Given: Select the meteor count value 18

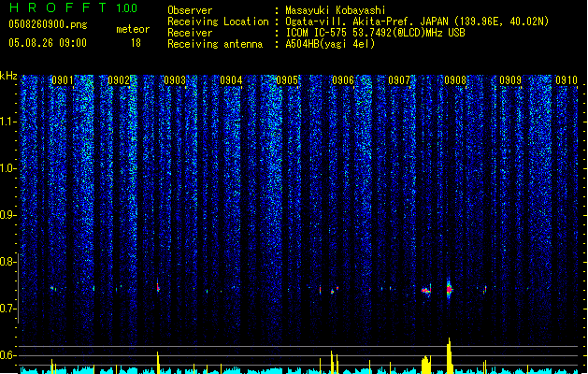Looking at the screenshot, I should [136, 43].
